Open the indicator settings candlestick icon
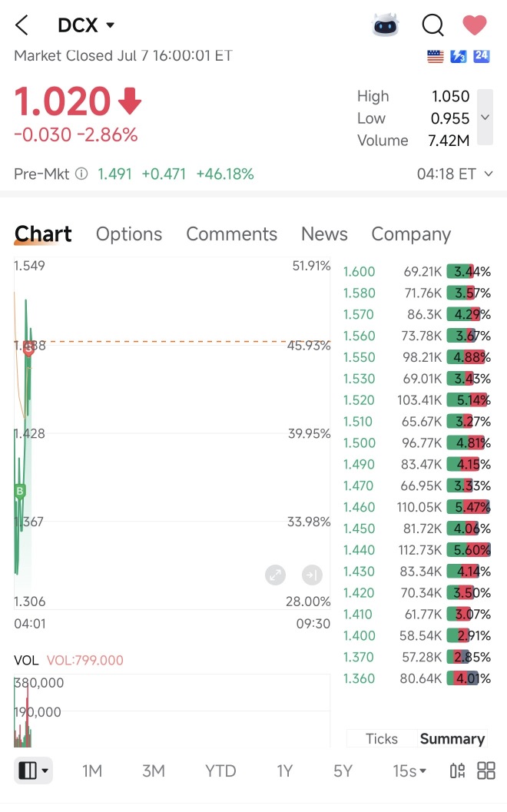507x812 pixels. point(458,771)
